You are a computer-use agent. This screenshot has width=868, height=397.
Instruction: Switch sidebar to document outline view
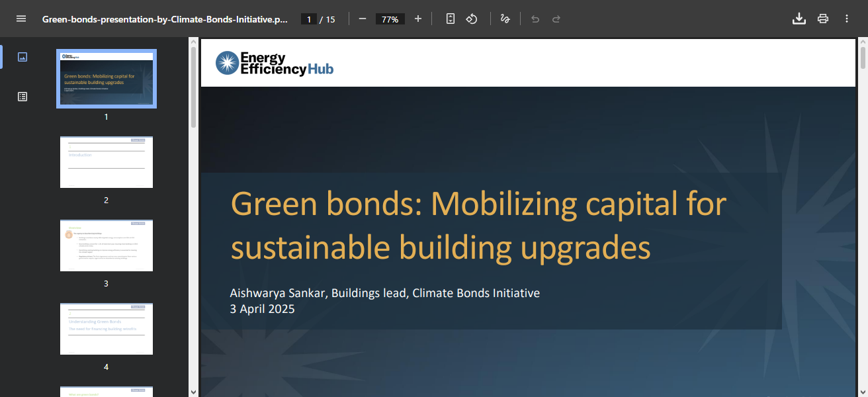pos(22,96)
